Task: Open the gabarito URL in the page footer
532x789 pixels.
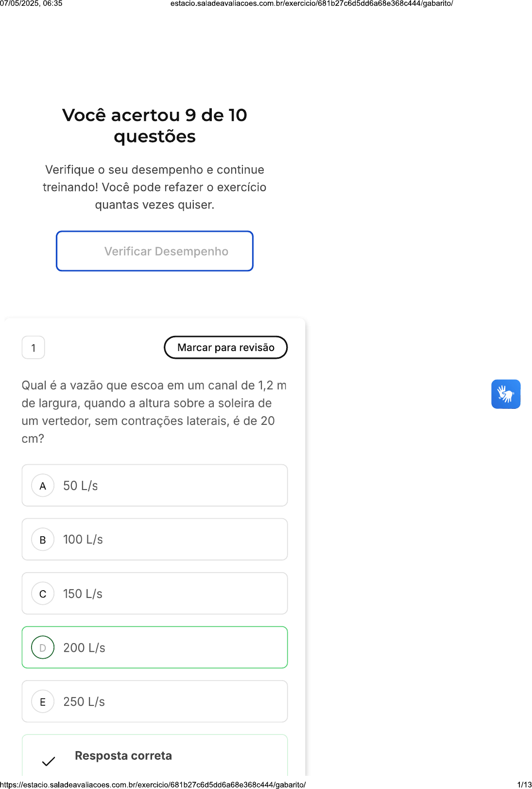Action: (153, 785)
